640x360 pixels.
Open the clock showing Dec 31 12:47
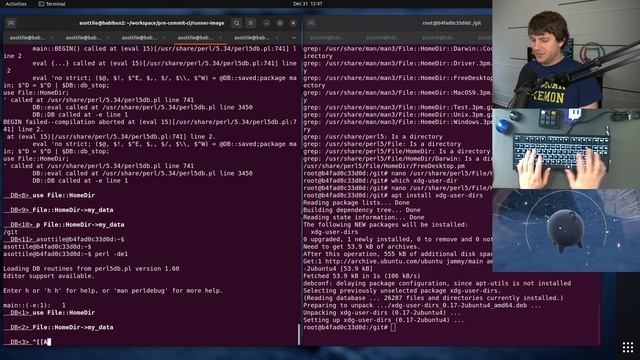click(308, 4)
